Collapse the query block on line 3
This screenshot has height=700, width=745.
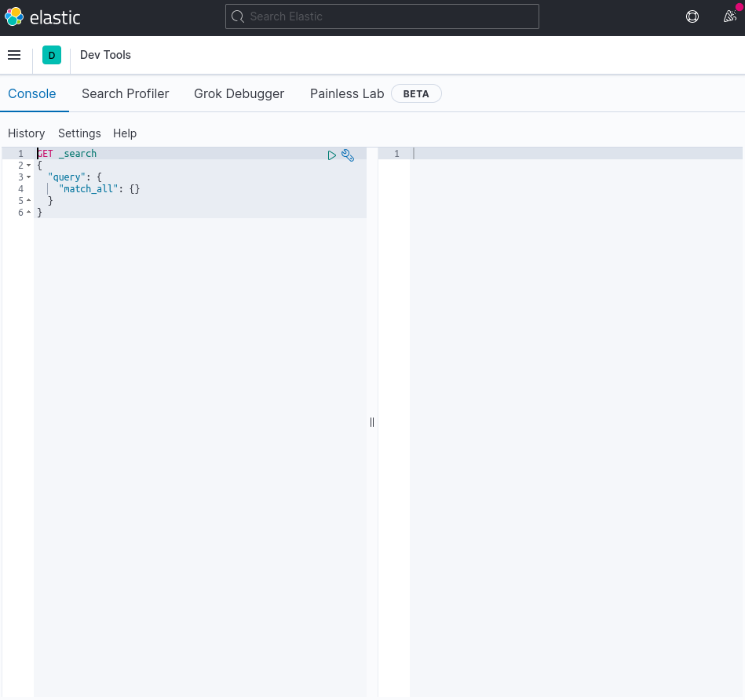(29, 177)
